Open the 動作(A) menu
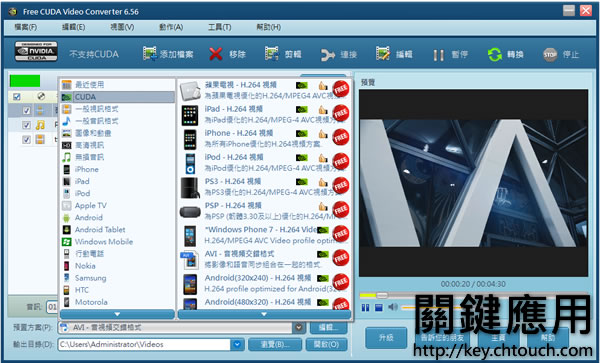The image size is (600, 363). coord(171,27)
